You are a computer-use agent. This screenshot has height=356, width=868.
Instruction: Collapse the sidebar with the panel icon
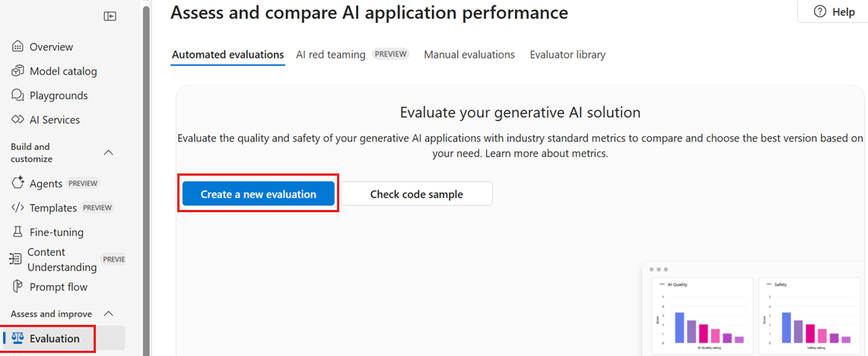(110, 16)
